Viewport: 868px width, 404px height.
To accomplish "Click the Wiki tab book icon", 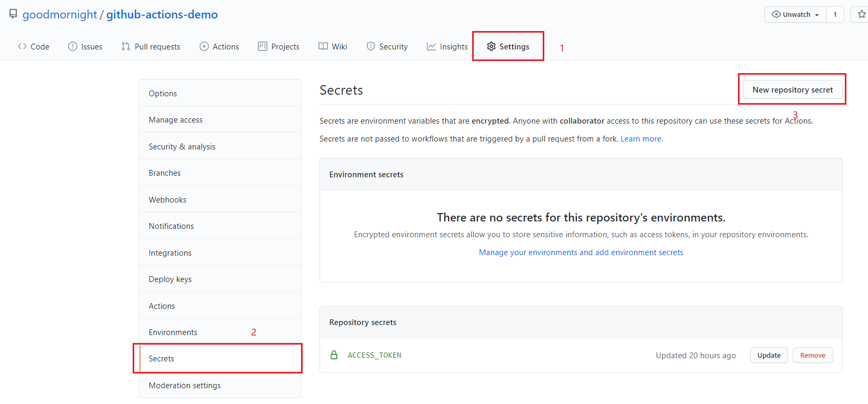I will pos(323,46).
